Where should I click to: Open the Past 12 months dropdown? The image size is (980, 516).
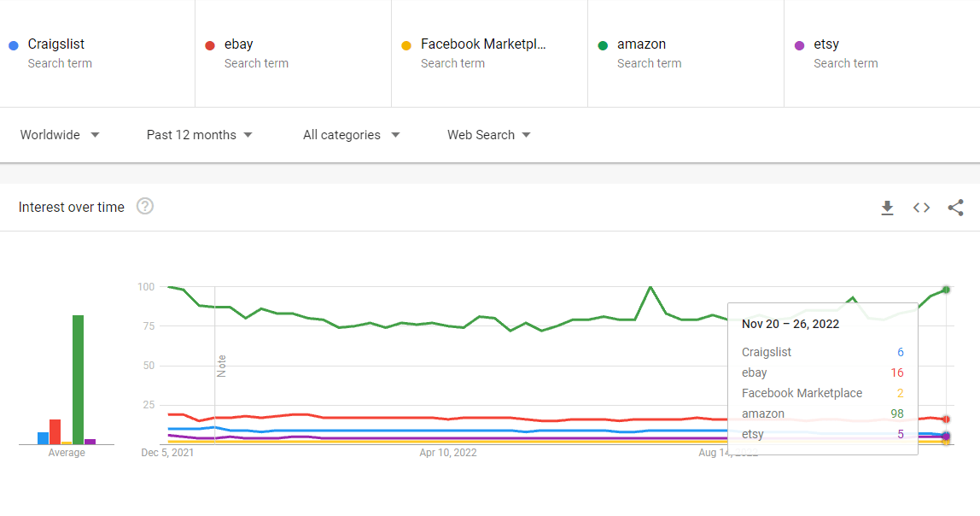(x=200, y=135)
